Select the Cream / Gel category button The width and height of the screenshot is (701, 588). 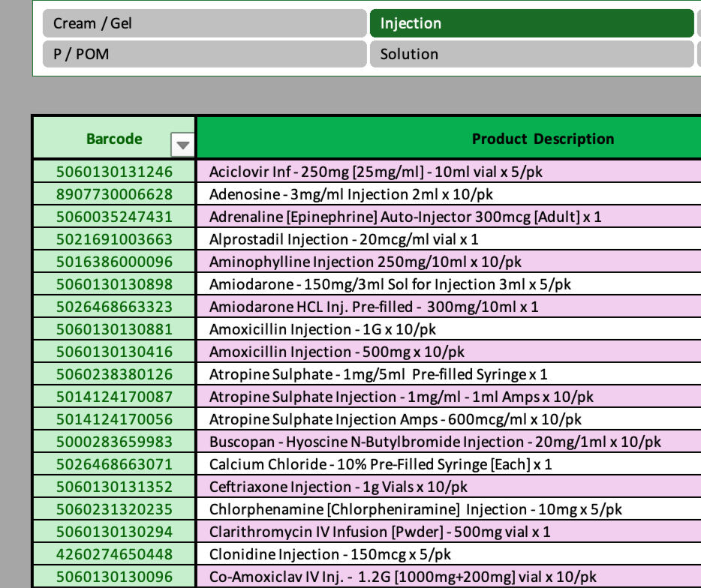click(204, 23)
